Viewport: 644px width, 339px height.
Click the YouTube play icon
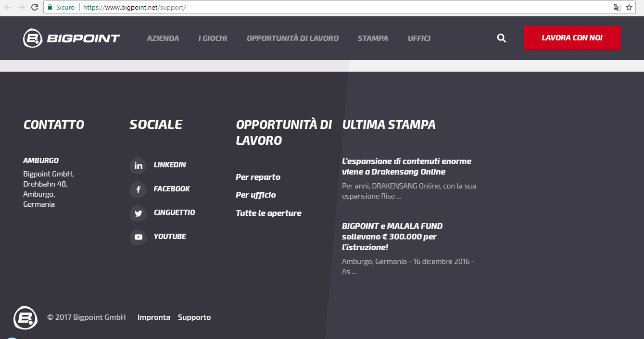pyautogui.click(x=139, y=237)
